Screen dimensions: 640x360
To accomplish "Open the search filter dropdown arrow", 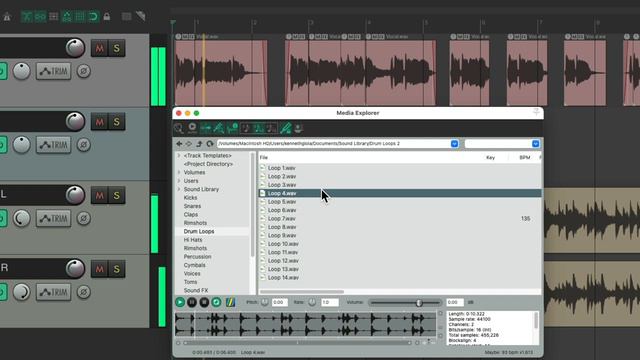I will pyautogui.click(x=536, y=144).
